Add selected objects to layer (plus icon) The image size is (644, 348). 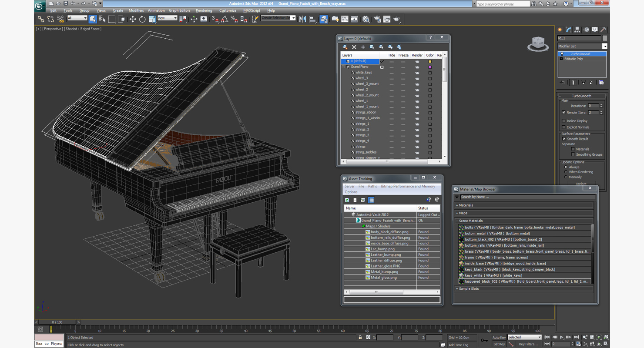pos(363,47)
